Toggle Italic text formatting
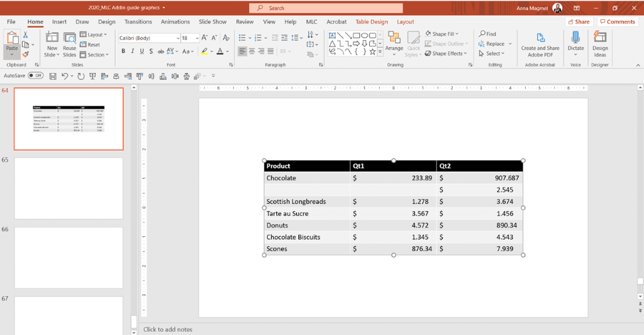This screenshot has height=335, width=644. [132, 52]
